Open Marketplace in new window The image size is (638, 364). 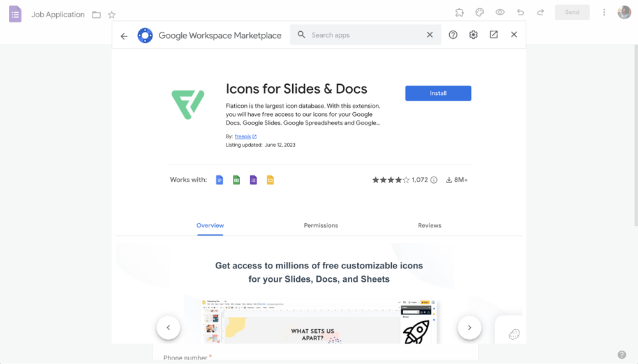tap(494, 34)
